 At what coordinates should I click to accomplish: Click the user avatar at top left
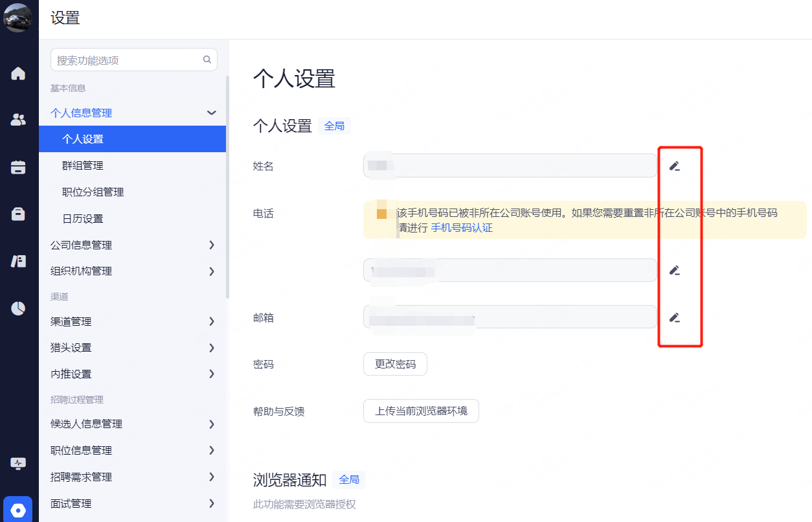click(18, 17)
